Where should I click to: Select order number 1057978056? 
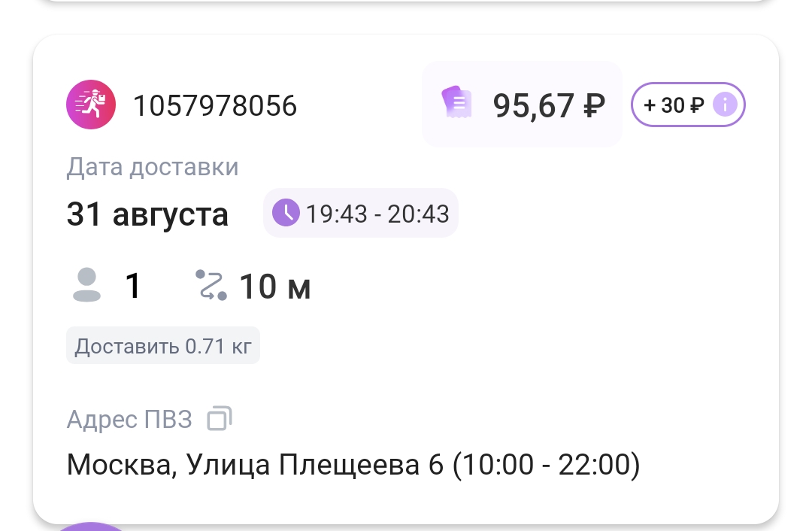pyautogui.click(x=215, y=106)
